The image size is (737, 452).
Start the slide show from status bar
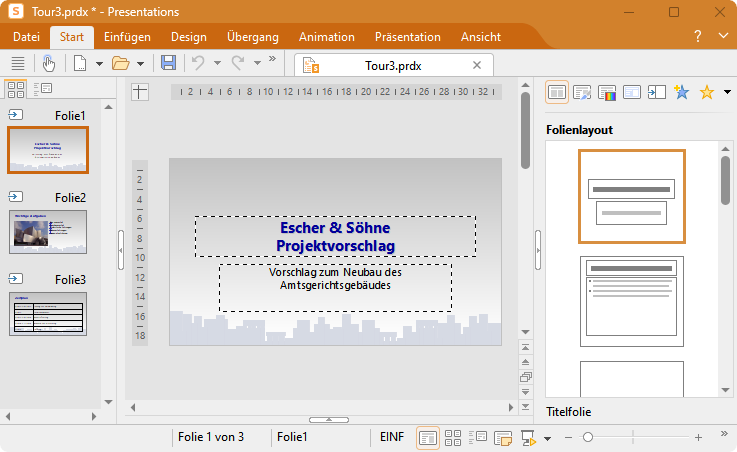528,438
